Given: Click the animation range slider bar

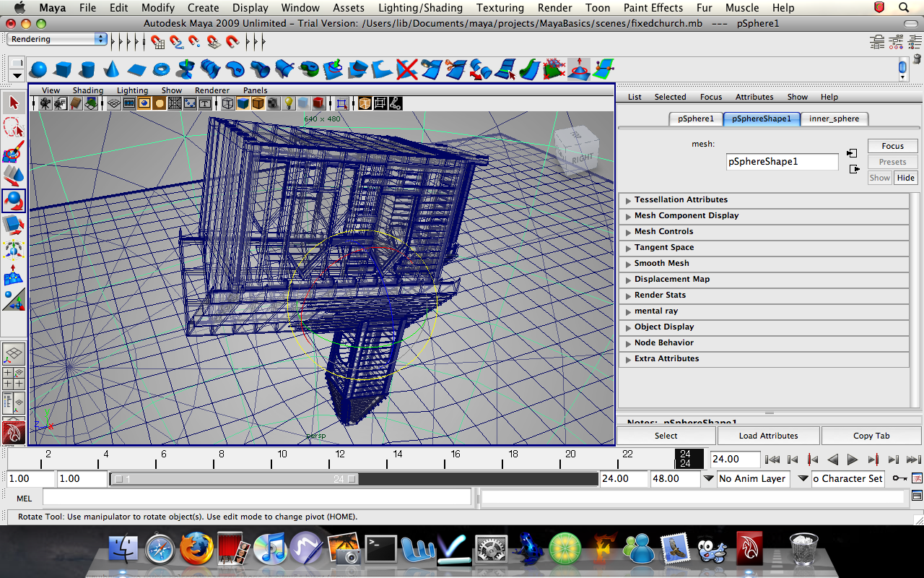Looking at the screenshot, I should tap(234, 479).
